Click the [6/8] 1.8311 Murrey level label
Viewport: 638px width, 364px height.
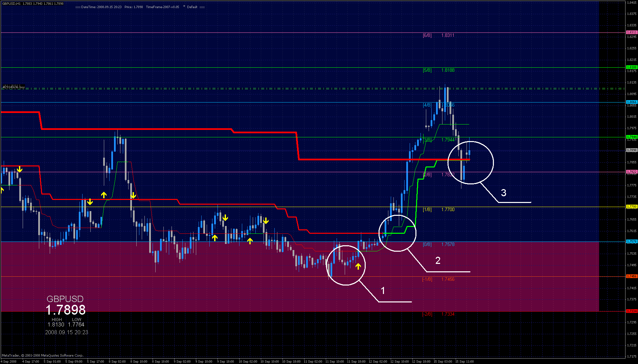pos(438,35)
